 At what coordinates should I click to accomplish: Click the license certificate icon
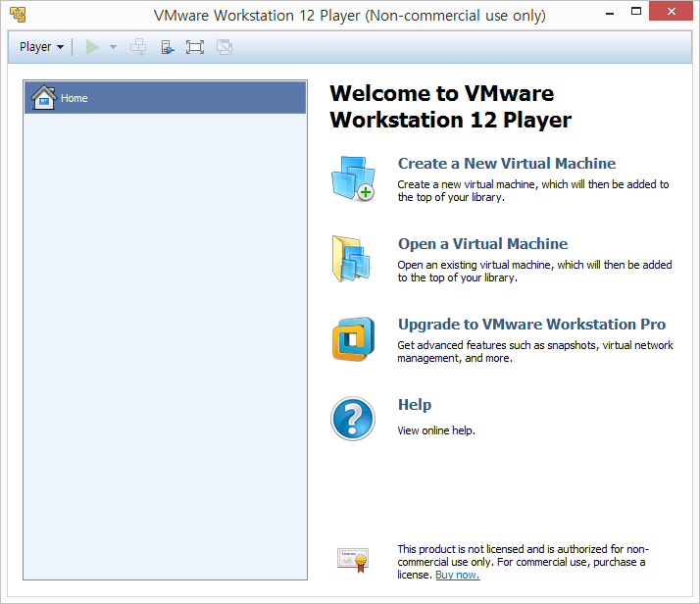tap(352, 560)
